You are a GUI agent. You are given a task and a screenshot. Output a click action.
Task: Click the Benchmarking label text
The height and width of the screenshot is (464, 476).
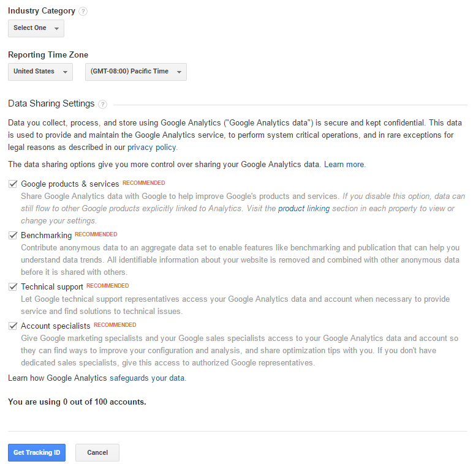pyautogui.click(x=47, y=236)
